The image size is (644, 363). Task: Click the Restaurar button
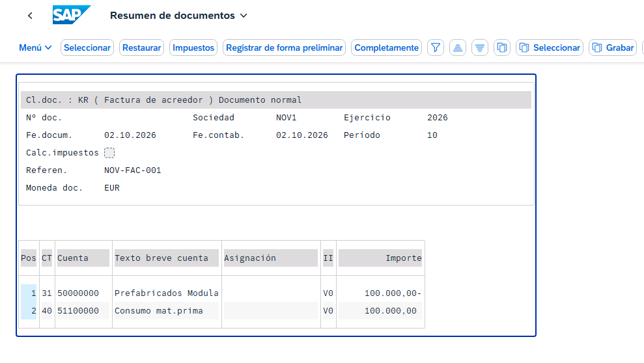[x=142, y=47]
